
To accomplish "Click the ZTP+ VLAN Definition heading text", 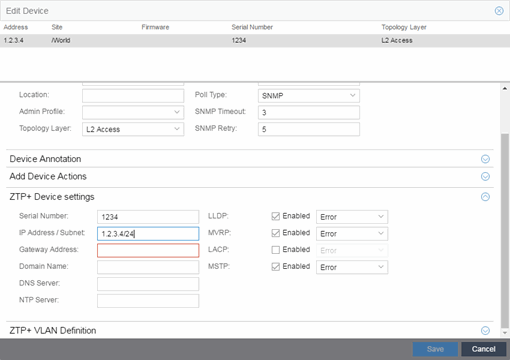I will [x=53, y=331].
